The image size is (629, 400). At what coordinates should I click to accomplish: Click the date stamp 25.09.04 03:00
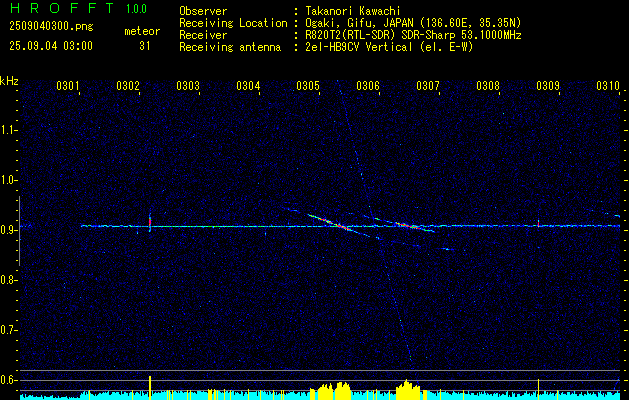click(x=51, y=46)
